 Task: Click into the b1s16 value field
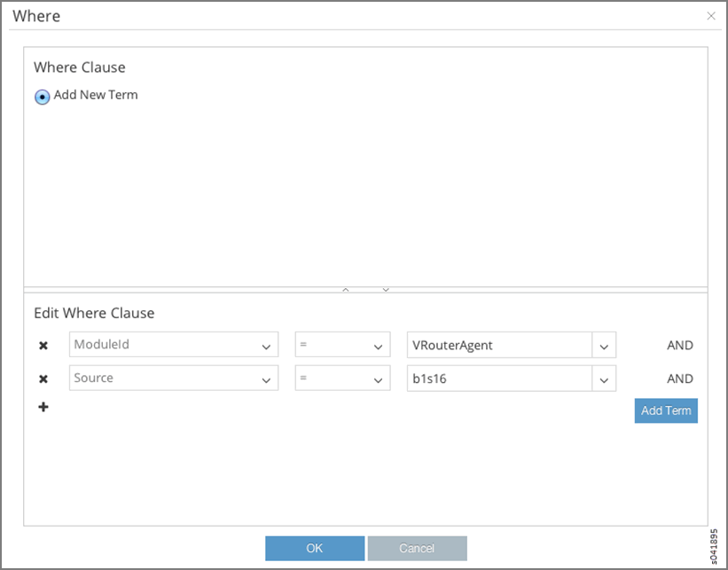(497, 379)
